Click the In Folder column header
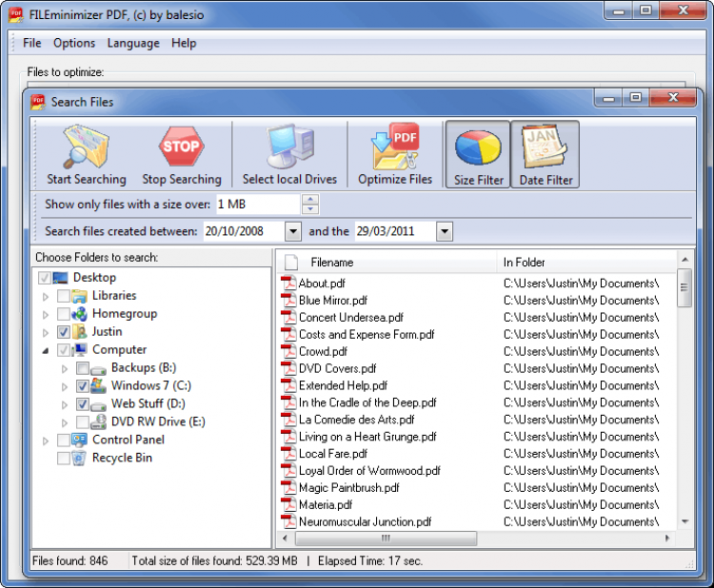The image size is (714, 588). pos(525,263)
